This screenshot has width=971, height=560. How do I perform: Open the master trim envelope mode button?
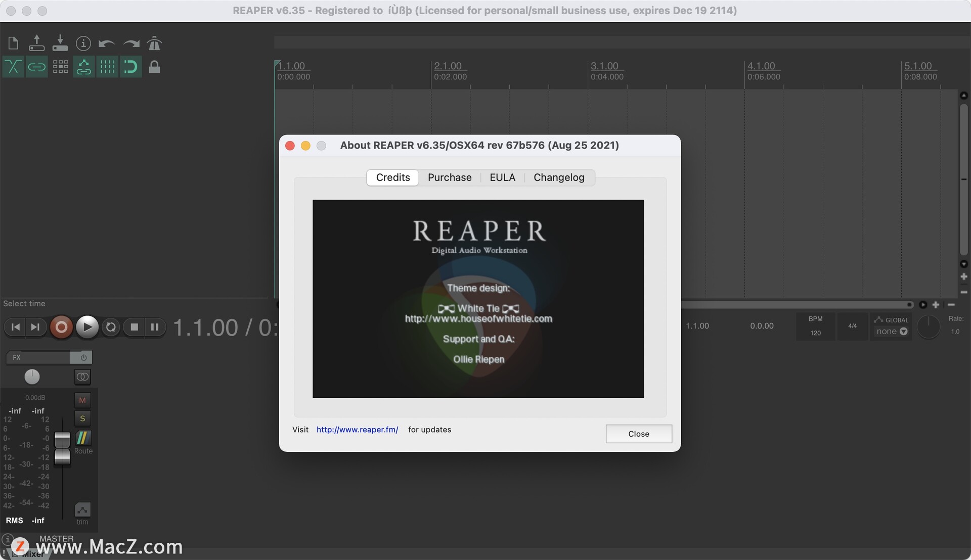[82, 509]
